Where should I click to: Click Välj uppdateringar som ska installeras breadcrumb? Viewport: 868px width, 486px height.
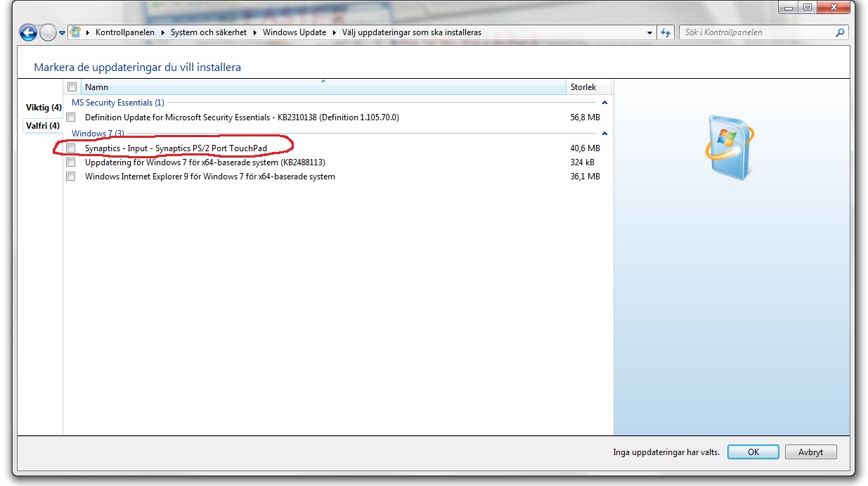point(412,32)
